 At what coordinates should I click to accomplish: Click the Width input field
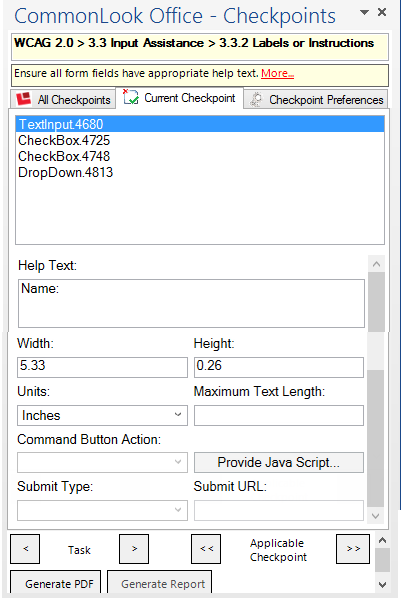pyautogui.click(x=102, y=367)
